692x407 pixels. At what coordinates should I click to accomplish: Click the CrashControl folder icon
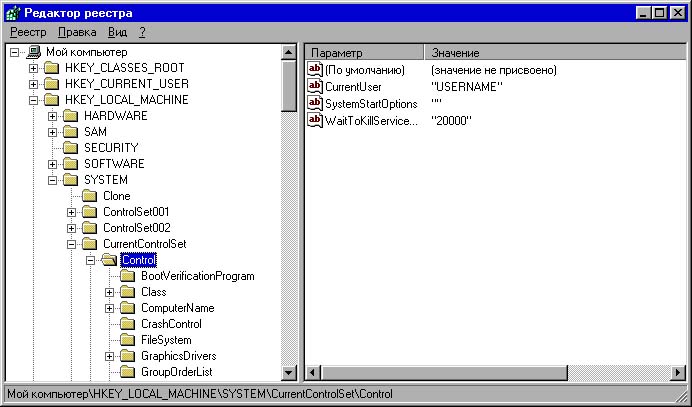pos(128,324)
